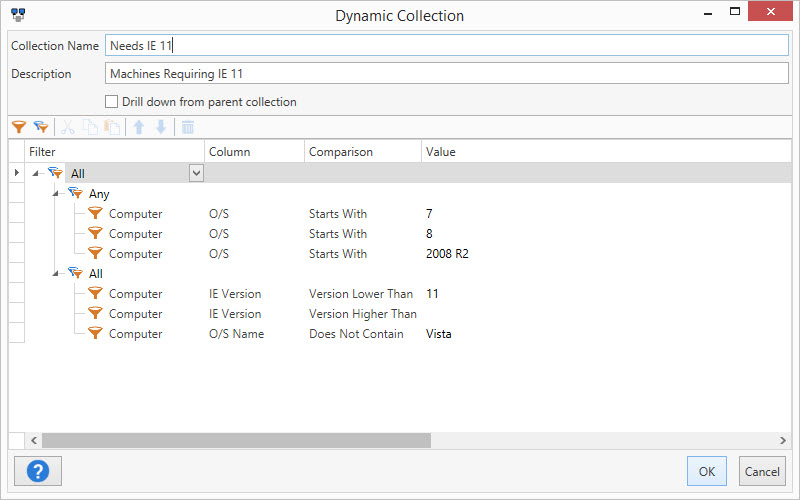Click the value 7 cell
The height and width of the screenshot is (500, 800).
tap(429, 213)
